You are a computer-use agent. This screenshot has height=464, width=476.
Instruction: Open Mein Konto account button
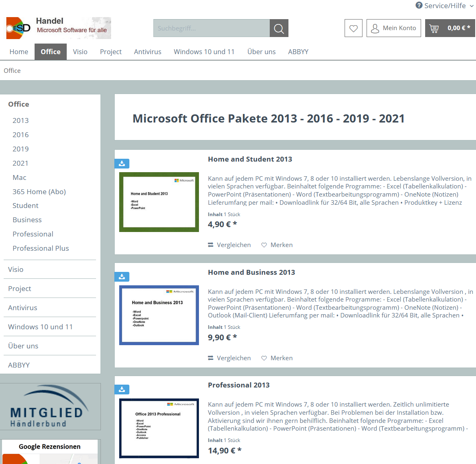394,28
